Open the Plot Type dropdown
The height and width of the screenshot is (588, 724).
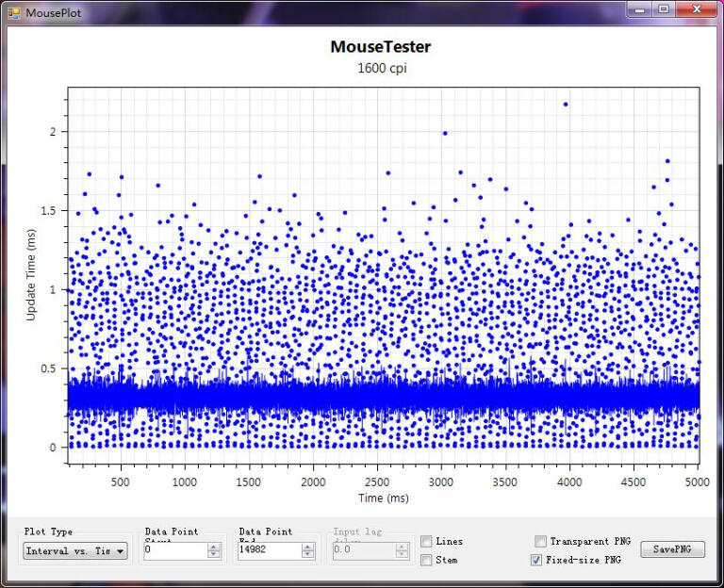pyautogui.click(x=75, y=551)
